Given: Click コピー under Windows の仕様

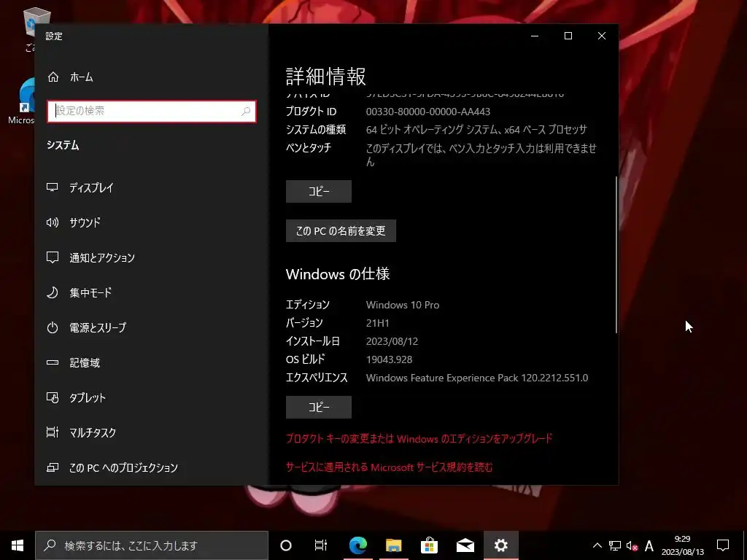Looking at the screenshot, I should [x=319, y=407].
